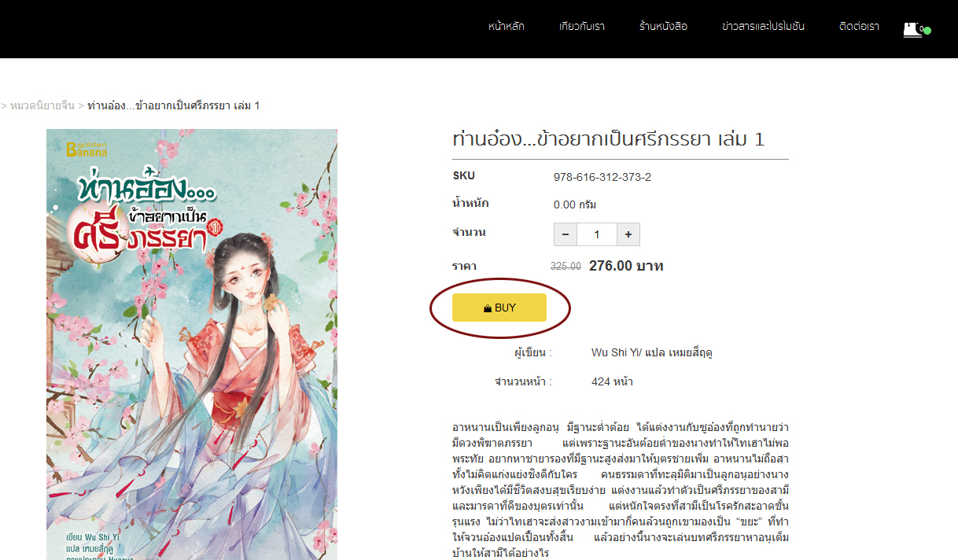Click the bag icon inside BUY button
958x560 pixels.
click(488, 308)
